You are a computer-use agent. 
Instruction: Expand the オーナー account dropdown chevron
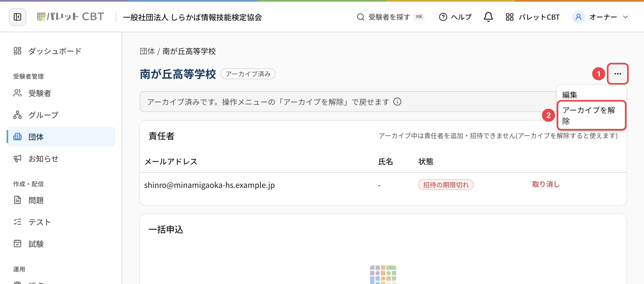(625, 17)
